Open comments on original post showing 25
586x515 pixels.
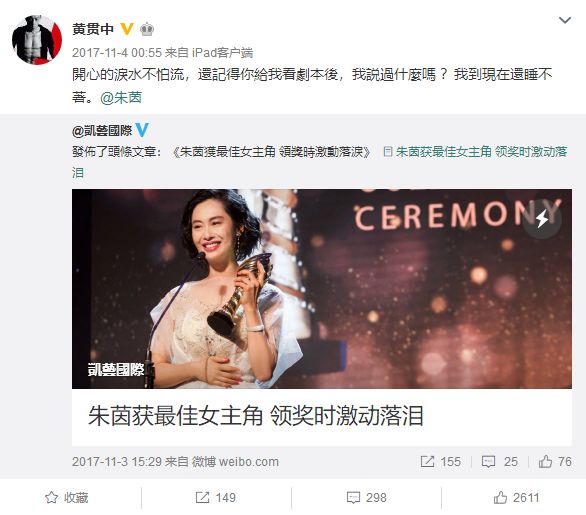click(x=500, y=462)
